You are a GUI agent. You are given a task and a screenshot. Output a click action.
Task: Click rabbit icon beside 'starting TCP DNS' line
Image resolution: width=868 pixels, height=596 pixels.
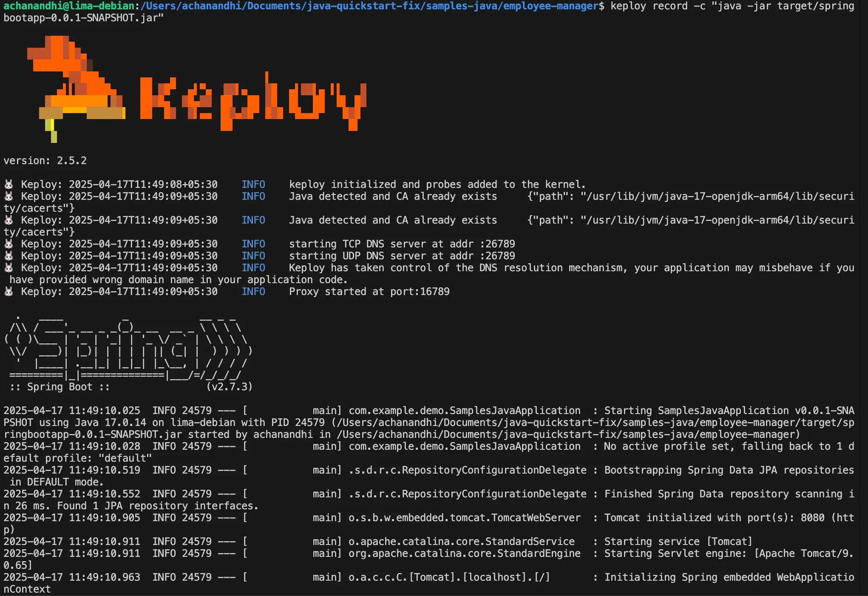click(x=9, y=244)
